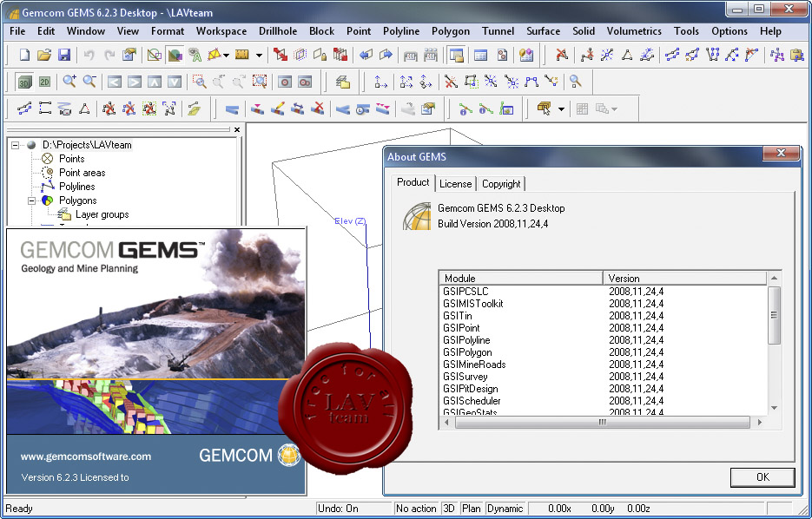Switch to the Copyright tab

[x=501, y=184]
